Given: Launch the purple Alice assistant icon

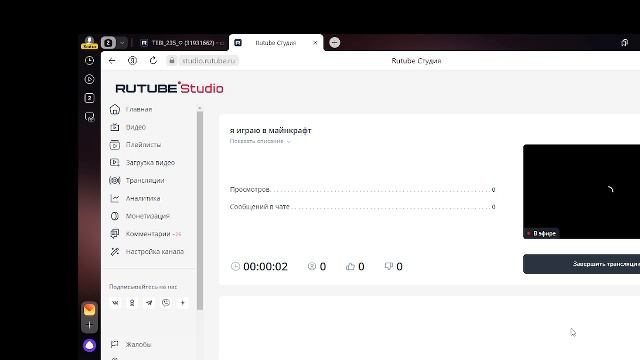Looking at the screenshot, I should click(x=89, y=345).
